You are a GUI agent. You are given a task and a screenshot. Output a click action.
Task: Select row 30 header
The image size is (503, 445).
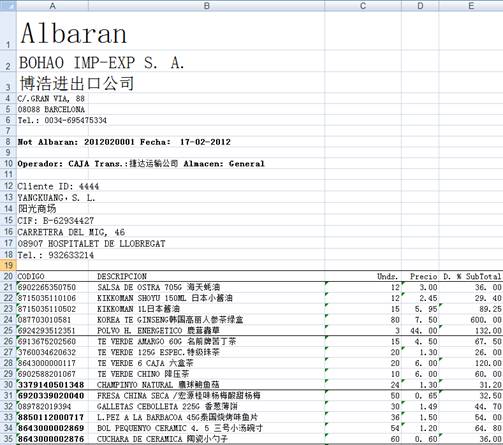pos(8,385)
